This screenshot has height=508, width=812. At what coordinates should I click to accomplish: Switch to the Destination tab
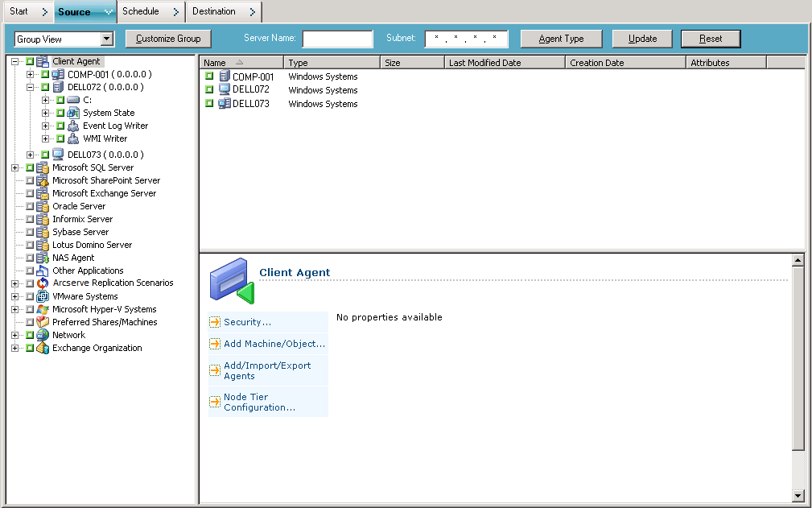[x=224, y=11]
